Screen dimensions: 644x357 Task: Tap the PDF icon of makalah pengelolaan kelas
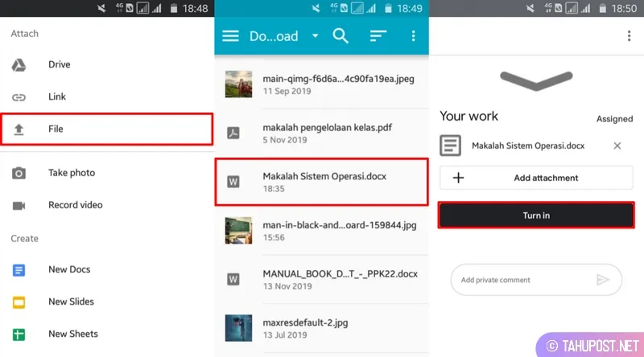pyautogui.click(x=233, y=133)
